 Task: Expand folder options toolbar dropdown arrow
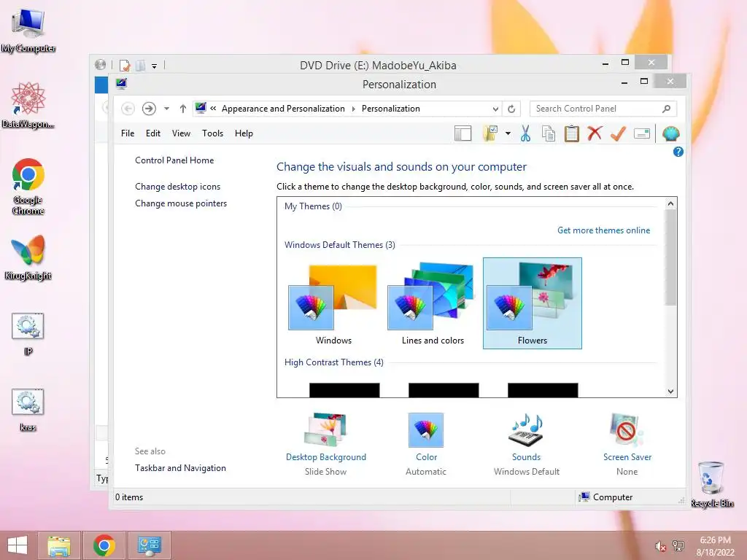(x=508, y=133)
